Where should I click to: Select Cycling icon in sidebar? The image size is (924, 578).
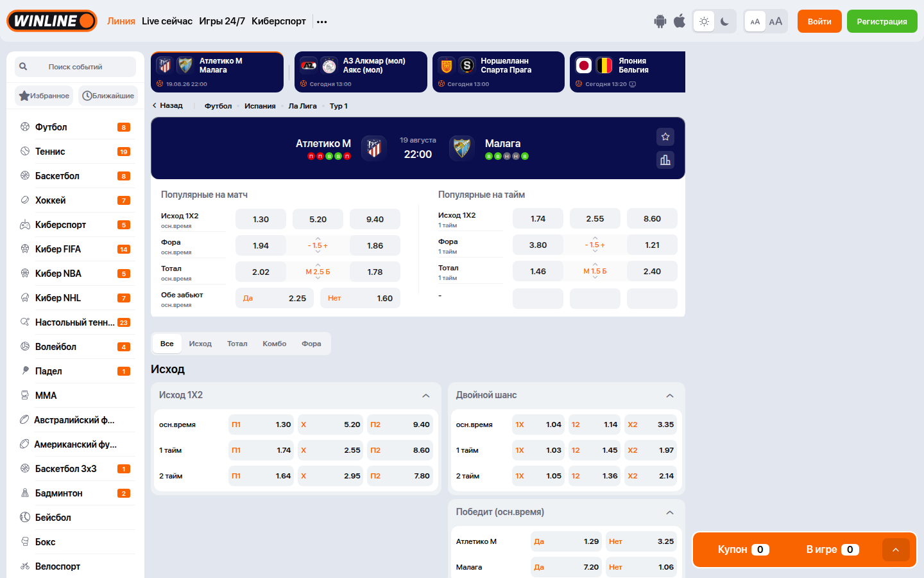[x=25, y=566]
